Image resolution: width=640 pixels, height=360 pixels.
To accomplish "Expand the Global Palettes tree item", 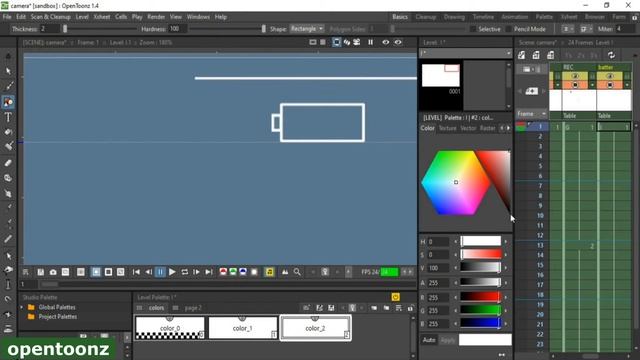I will pos(22,307).
